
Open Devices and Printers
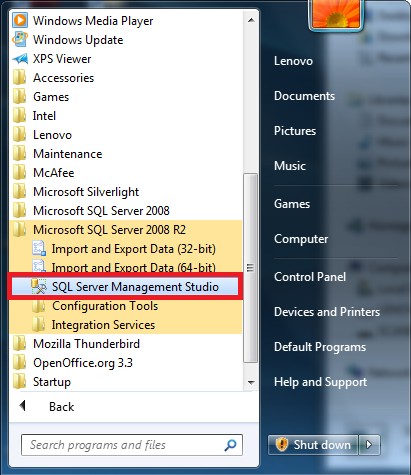click(327, 312)
